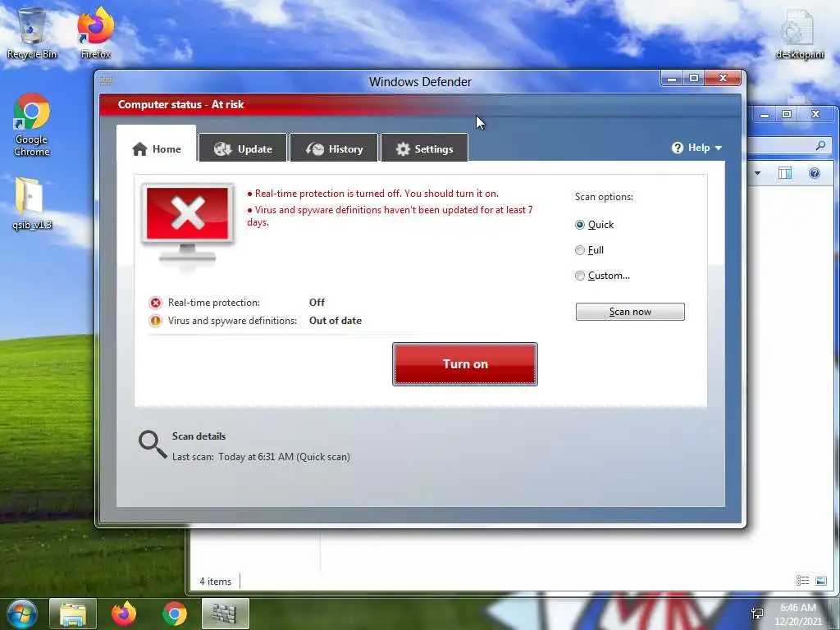
Task: Switch Explorer to large icons view
Action: click(820, 581)
